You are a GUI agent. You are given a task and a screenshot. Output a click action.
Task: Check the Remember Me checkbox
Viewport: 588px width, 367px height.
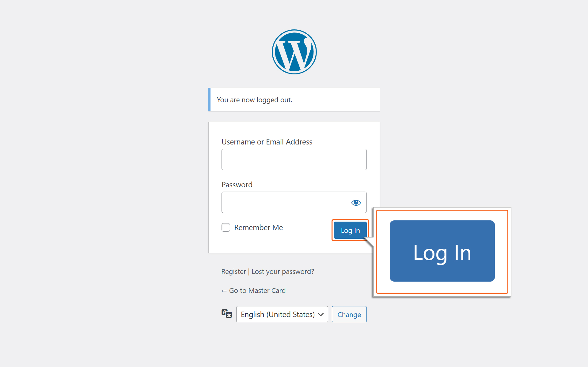tap(226, 227)
